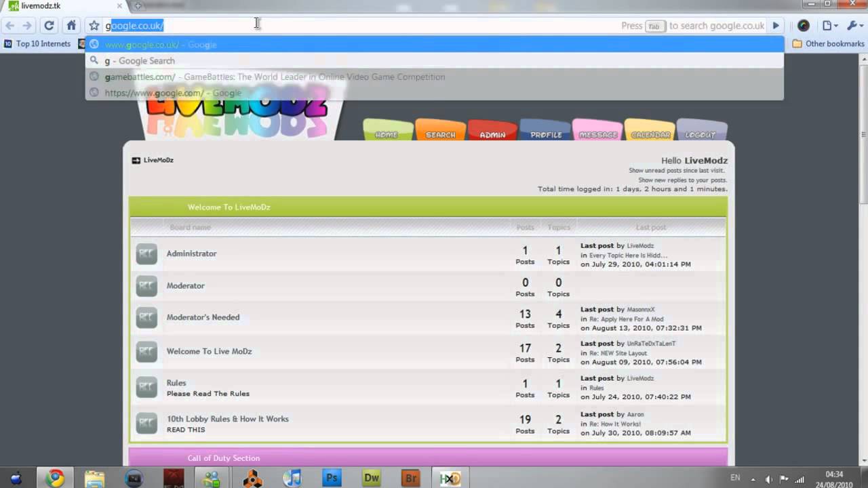
Task: Go to the PROFILE nav tab
Action: pos(545,130)
